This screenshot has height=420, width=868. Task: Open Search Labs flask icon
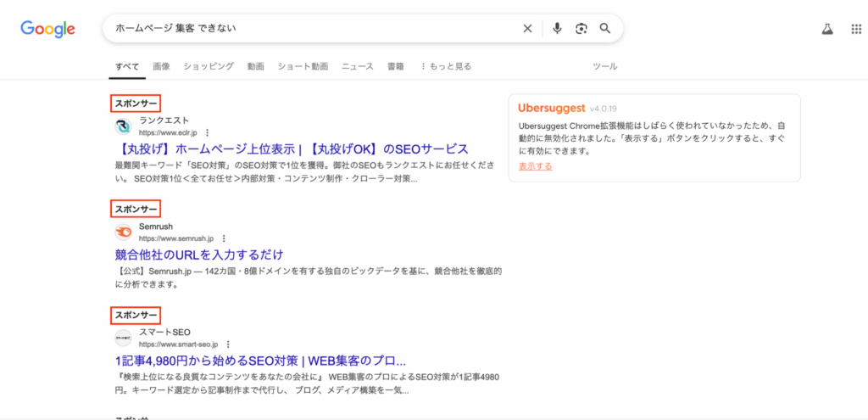[x=827, y=30]
